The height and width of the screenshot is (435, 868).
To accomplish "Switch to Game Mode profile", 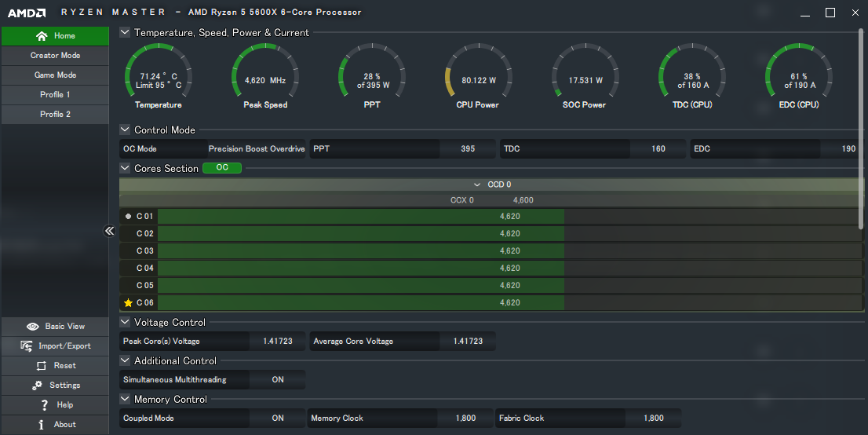I will click(x=55, y=75).
